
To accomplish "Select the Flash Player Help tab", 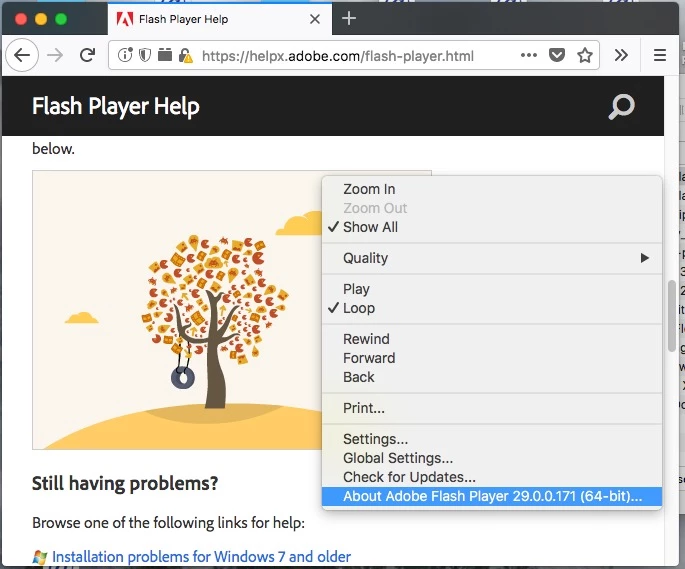I will click(219, 19).
